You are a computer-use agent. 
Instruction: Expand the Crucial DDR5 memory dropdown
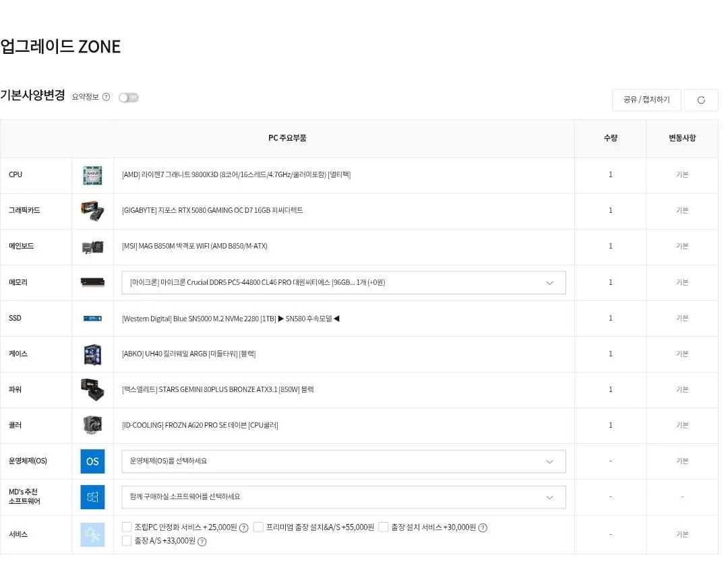click(x=343, y=283)
